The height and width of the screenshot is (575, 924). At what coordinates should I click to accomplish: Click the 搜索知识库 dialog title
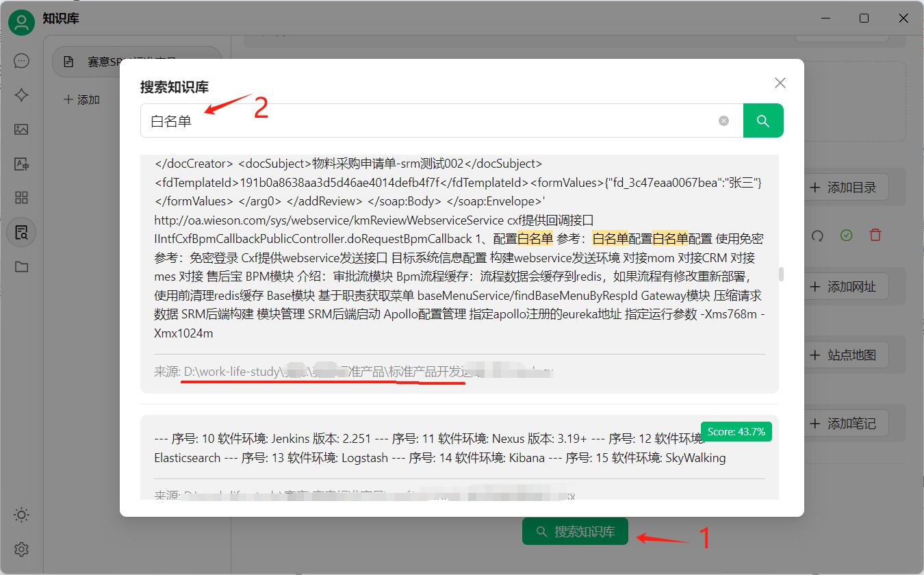(175, 87)
